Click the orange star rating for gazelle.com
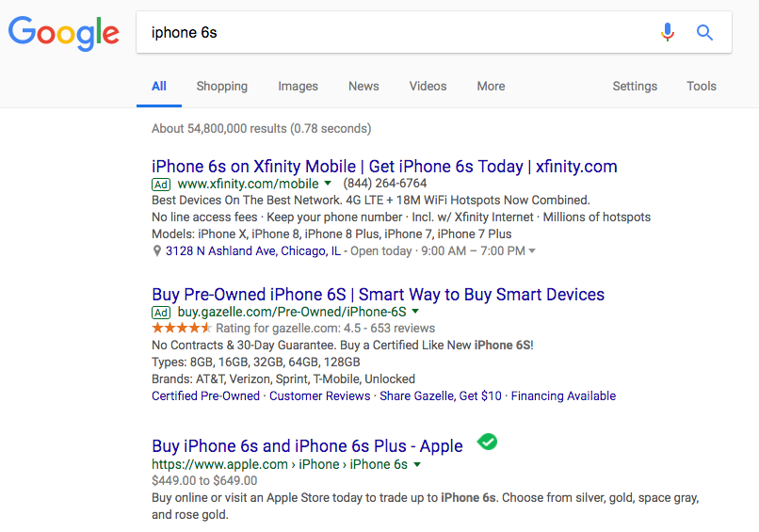 tap(182, 329)
